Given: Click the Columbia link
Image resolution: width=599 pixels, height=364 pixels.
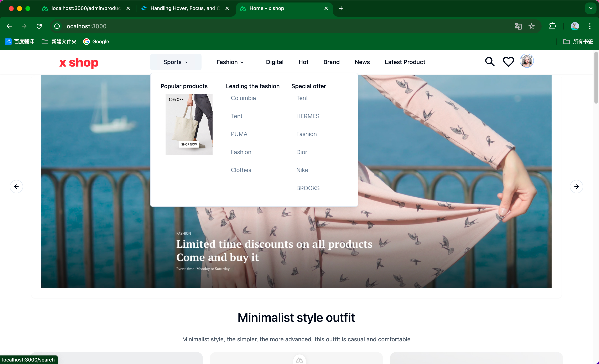Looking at the screenshot, I should [x=243, y=98].
